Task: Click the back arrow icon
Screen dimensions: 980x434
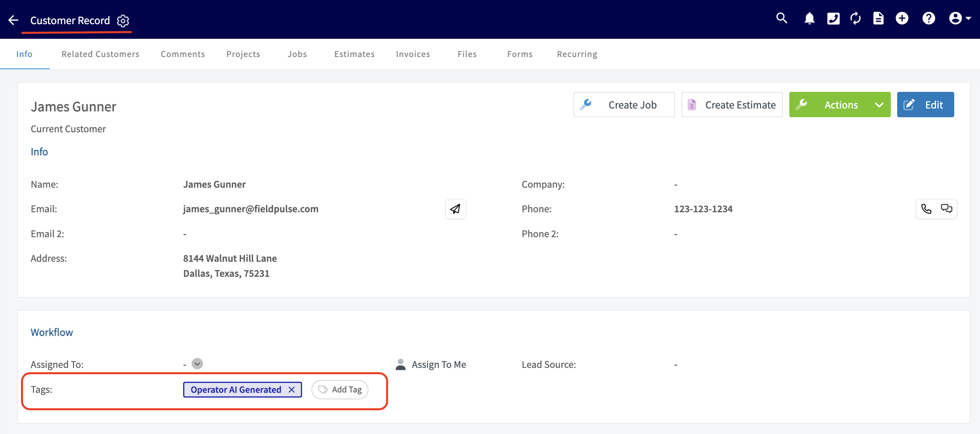Action: pos(13,20)
